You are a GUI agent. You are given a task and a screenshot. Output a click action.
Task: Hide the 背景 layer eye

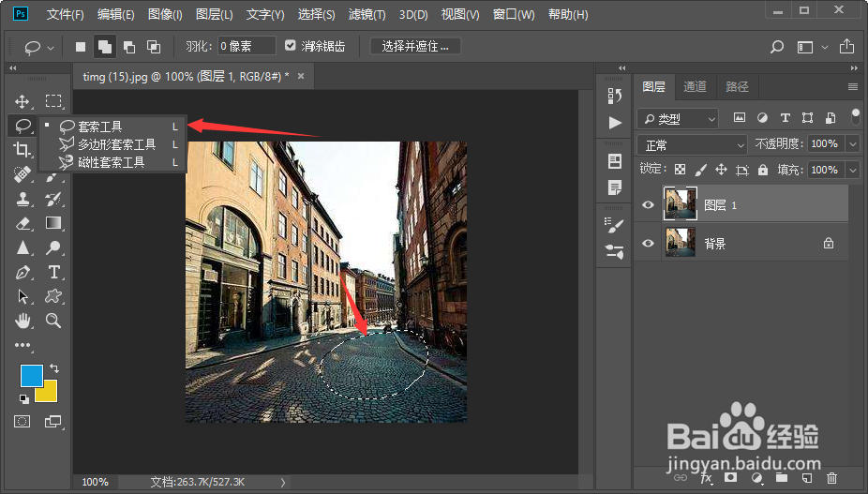tap(648, 243)
